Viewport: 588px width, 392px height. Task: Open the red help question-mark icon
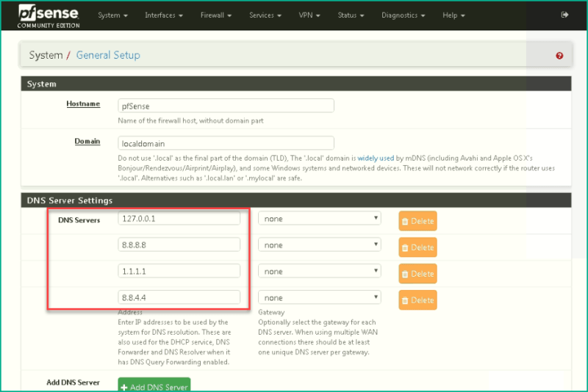pyautogui.click(x=559, y=56)
